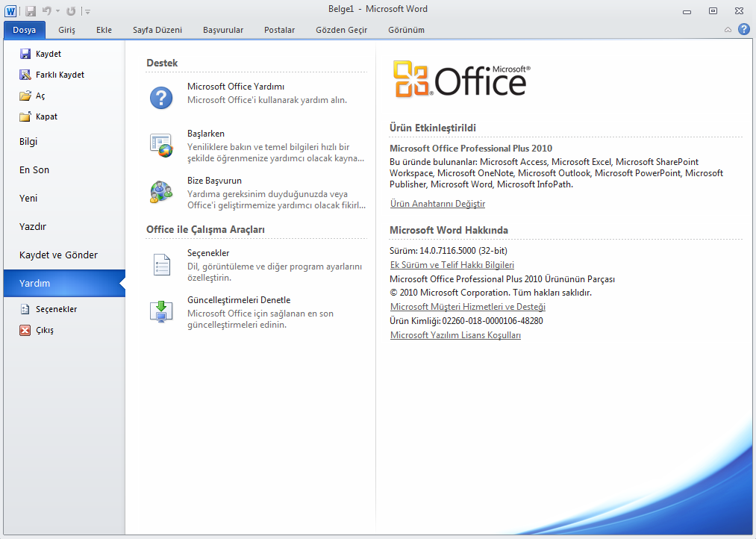Click the Güncelleştirmeleri Denetle update icon

(161, 312)
